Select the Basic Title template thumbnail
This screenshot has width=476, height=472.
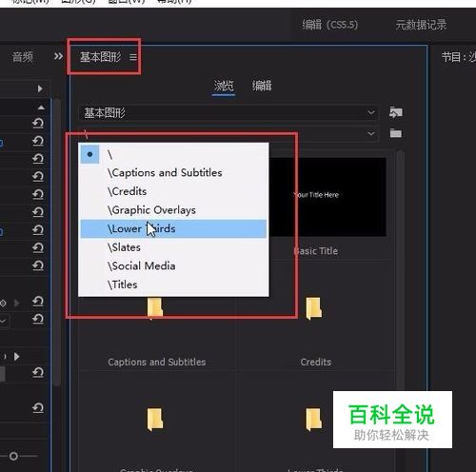(327, 197)
